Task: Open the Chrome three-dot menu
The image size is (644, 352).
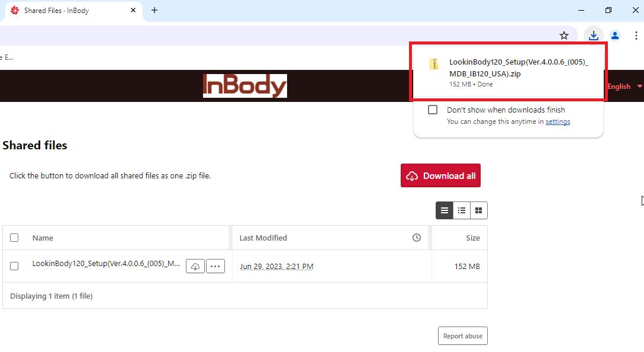Action: pos(636,36)
